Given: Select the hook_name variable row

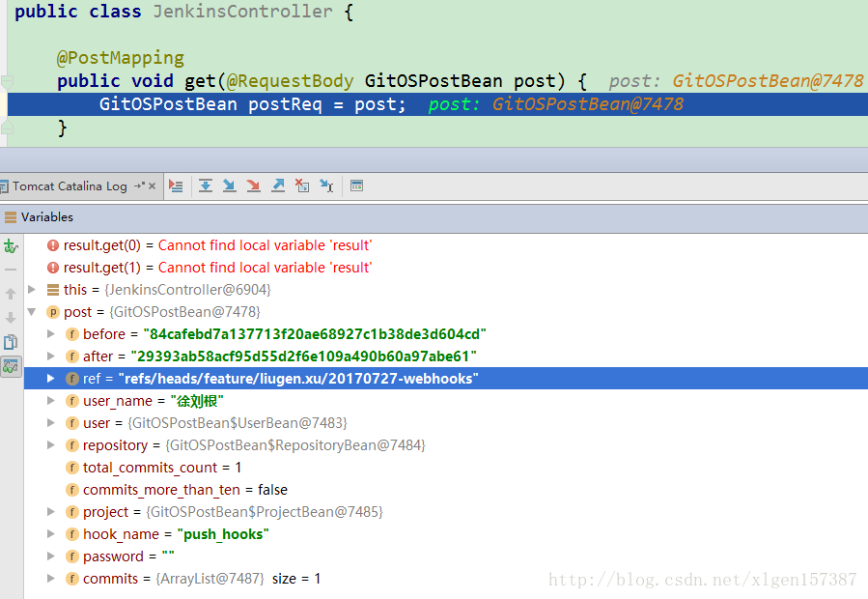Looking at the screenshot, I should [x=176, y=534].
